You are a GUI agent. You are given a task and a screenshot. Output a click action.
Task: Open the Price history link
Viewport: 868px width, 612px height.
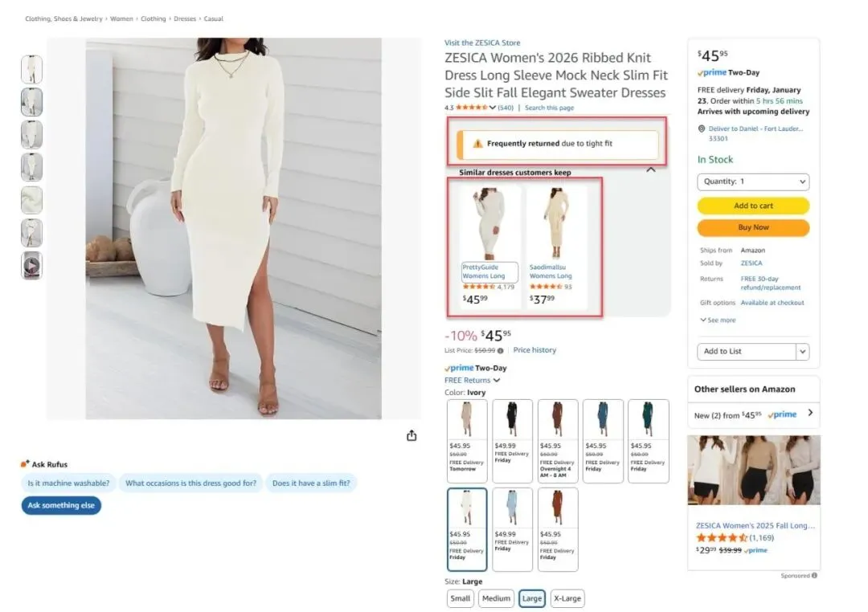[534, 350]
